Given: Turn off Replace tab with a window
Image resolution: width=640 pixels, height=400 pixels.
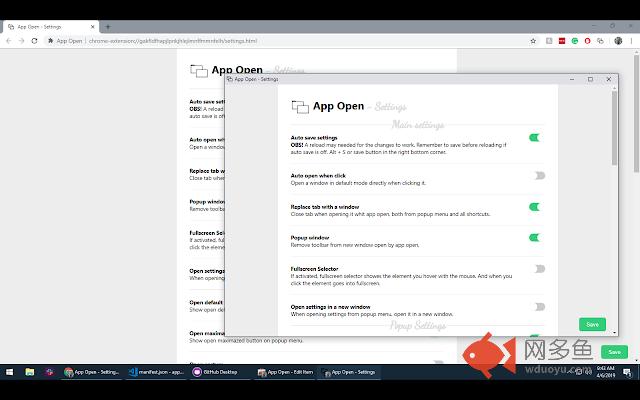Looking at the screenshot, I should tap(535, 207).
